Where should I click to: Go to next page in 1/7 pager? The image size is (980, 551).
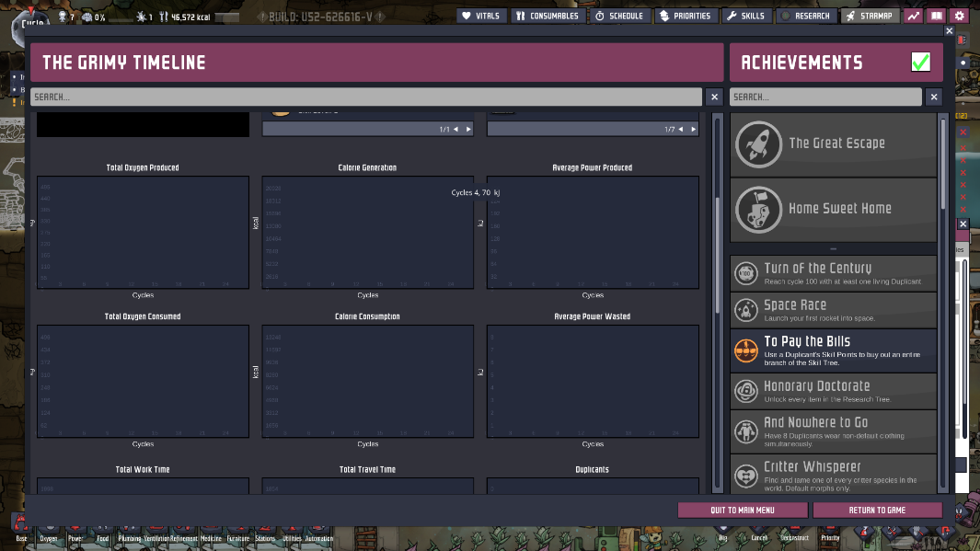pyautogui.click(x=693, y=130)
